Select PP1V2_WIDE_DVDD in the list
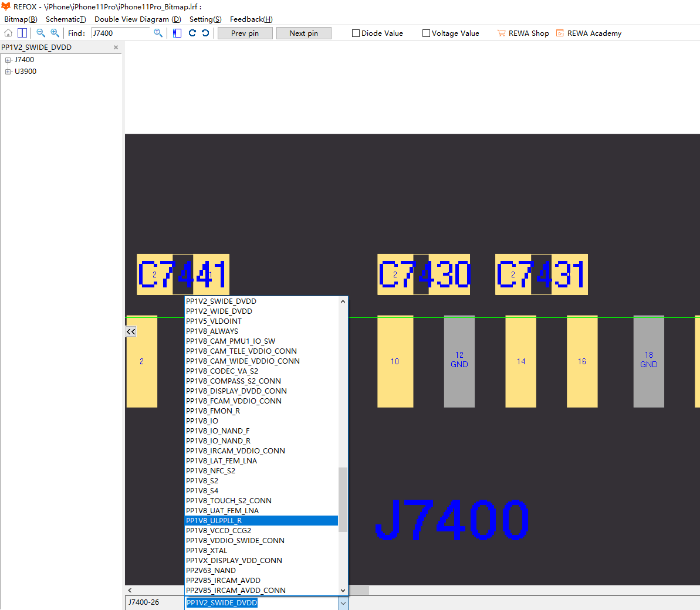 pos(261,311)
